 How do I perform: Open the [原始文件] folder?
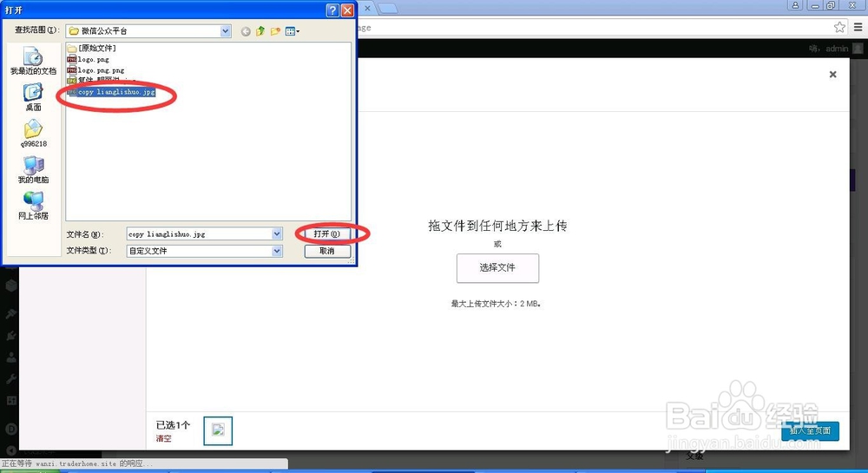click(92, 48)
